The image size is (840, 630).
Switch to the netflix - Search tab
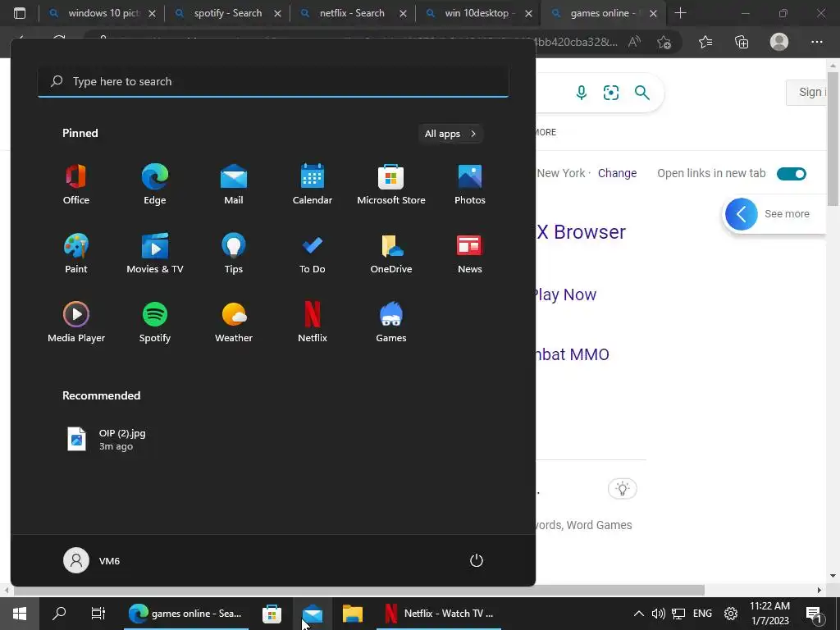point(353,13)
